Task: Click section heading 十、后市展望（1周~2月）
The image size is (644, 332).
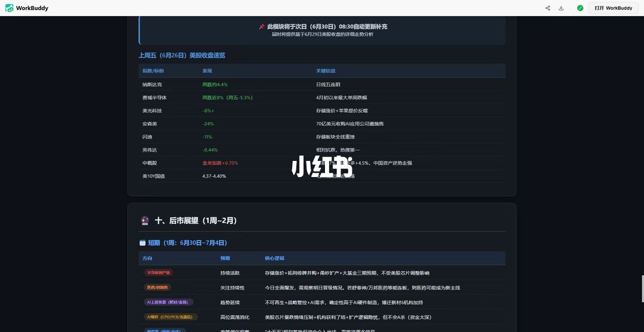Action: point(196,221)
